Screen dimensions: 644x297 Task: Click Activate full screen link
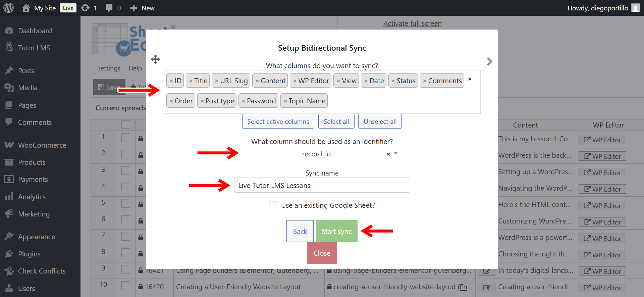412,23
